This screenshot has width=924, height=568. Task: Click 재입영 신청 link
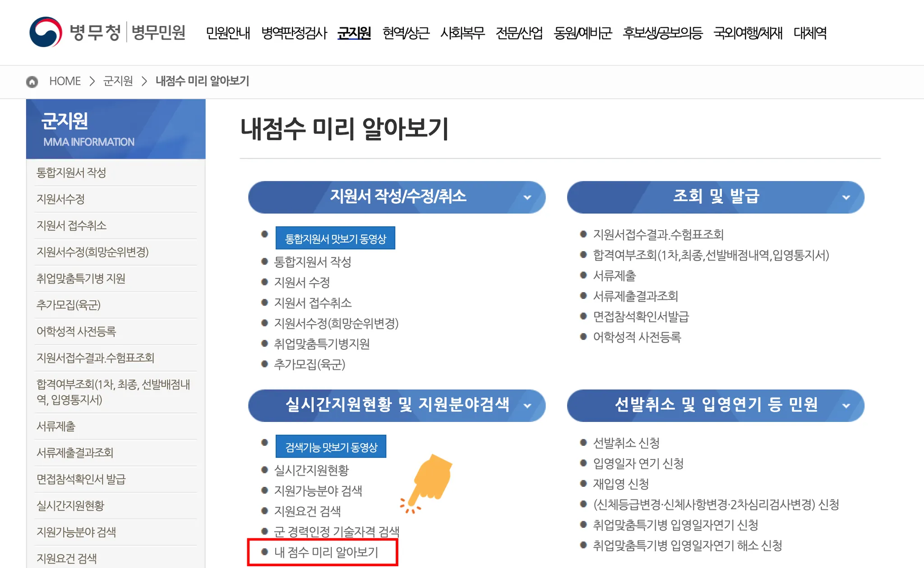click(621, 484)
